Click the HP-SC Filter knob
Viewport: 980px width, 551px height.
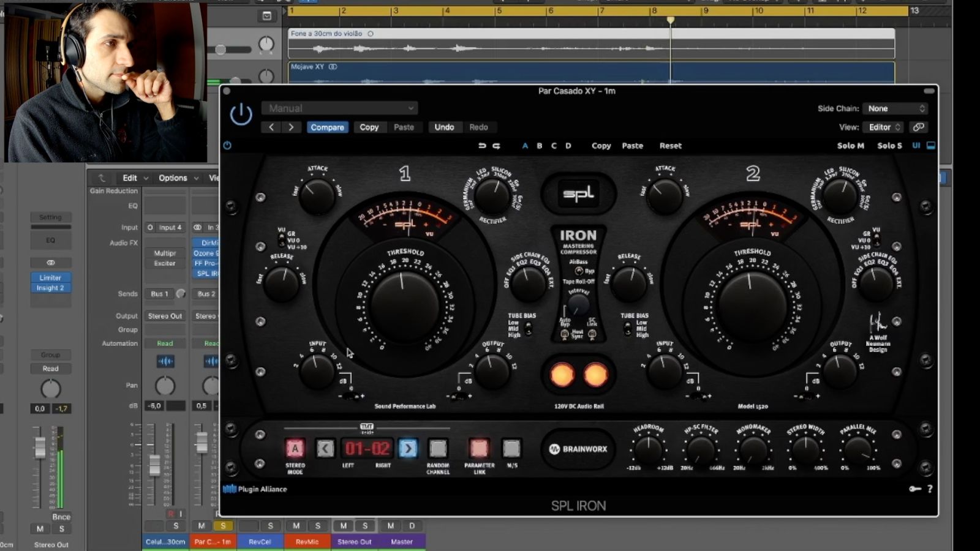(701, 451)
